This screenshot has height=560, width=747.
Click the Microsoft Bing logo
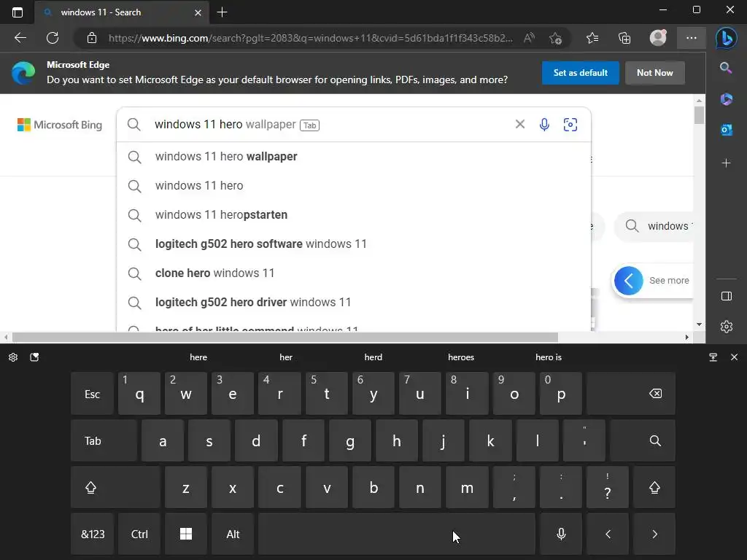60,125
